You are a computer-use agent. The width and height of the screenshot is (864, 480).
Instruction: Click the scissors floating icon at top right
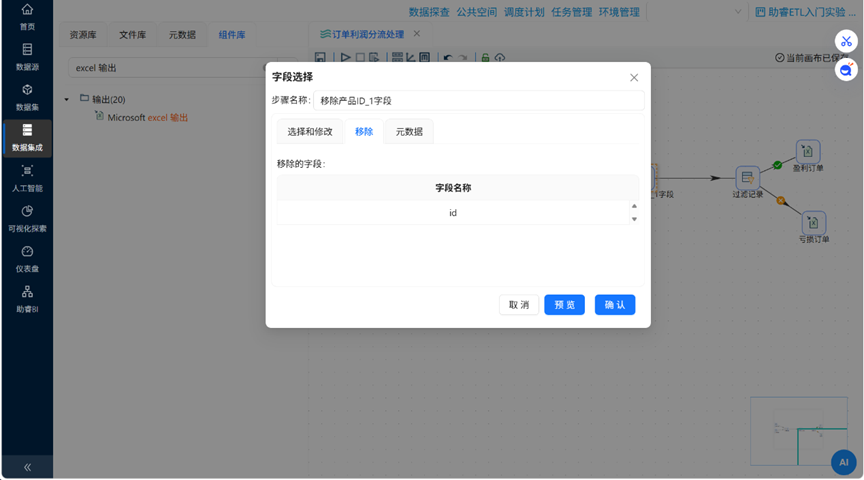tap(846, 41)
